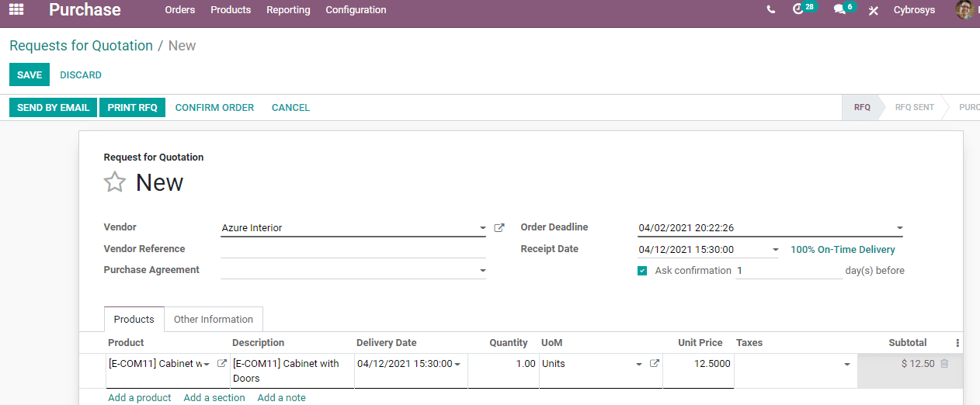Click the Description cell Cabinet with Doors
The image size is (980, 405).
pos(292,371)
